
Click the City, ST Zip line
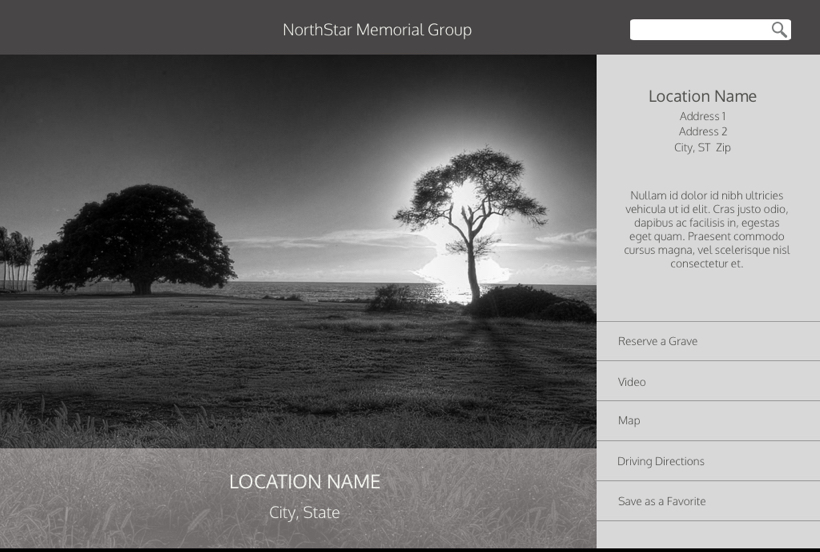point(702,147)
